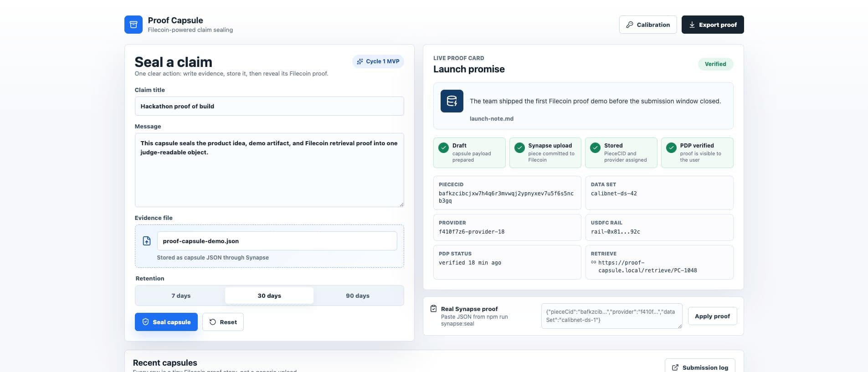Click the Proof Capsule blue logo icon
The height and width of the screenshot is (372, 868).
click(x=133, y=25)
